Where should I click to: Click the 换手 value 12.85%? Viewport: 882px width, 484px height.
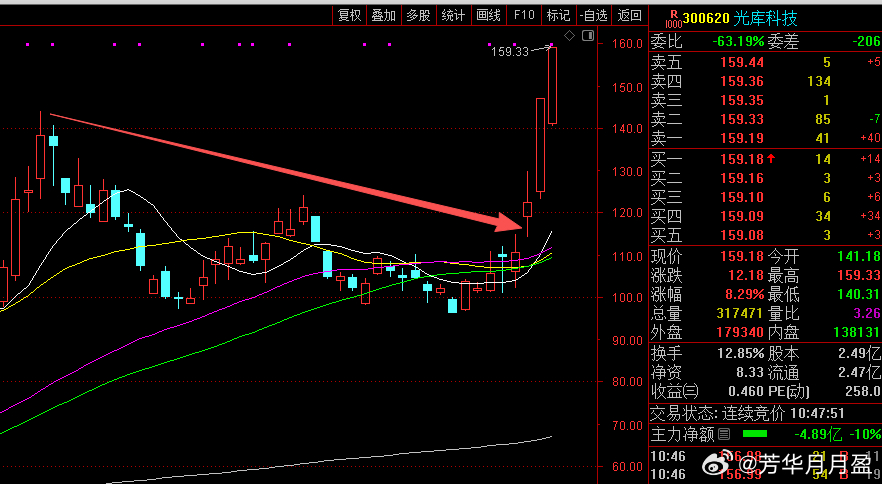click(x=740, y=354)
